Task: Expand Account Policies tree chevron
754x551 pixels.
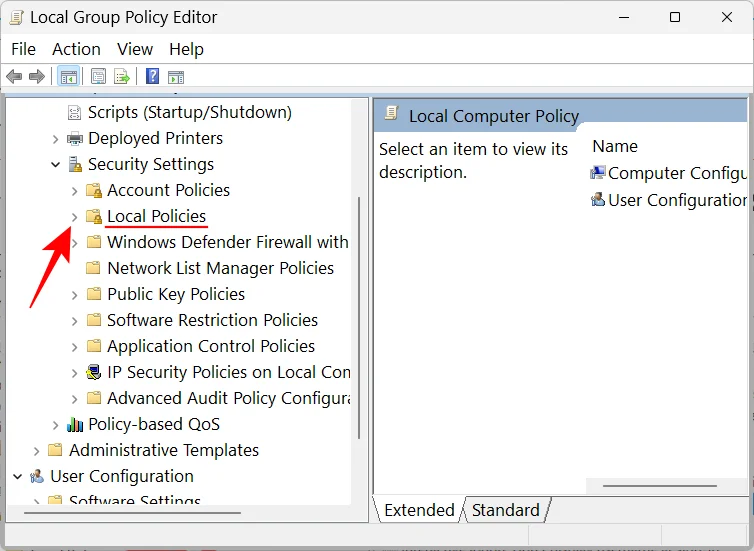Action: 74,191
